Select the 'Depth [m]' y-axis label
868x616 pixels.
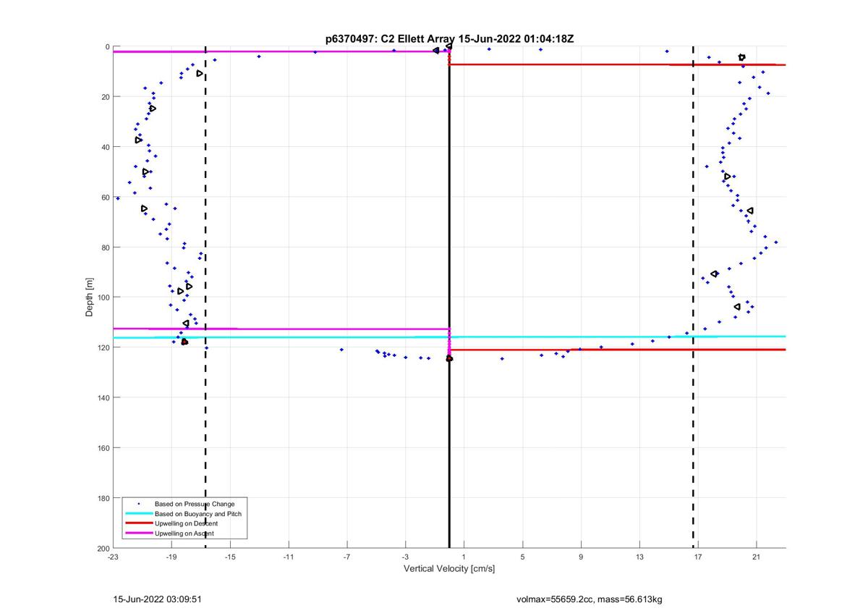(90, 298)
